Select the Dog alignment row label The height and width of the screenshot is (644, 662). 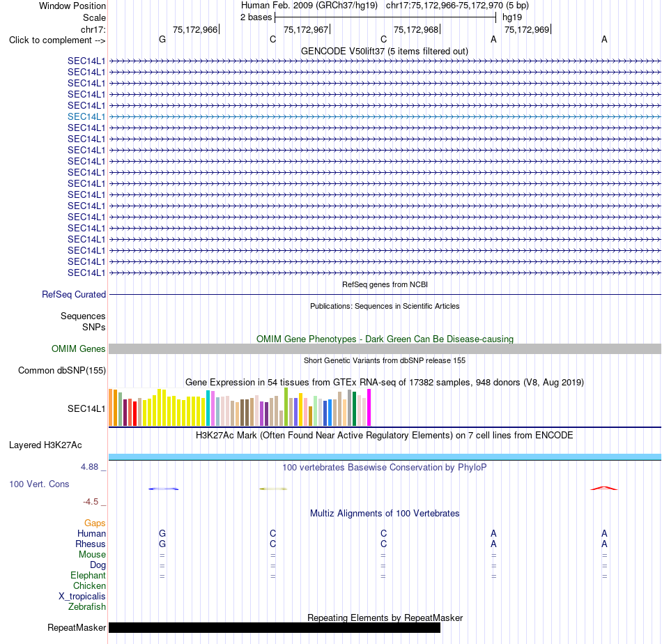[98, 565]
